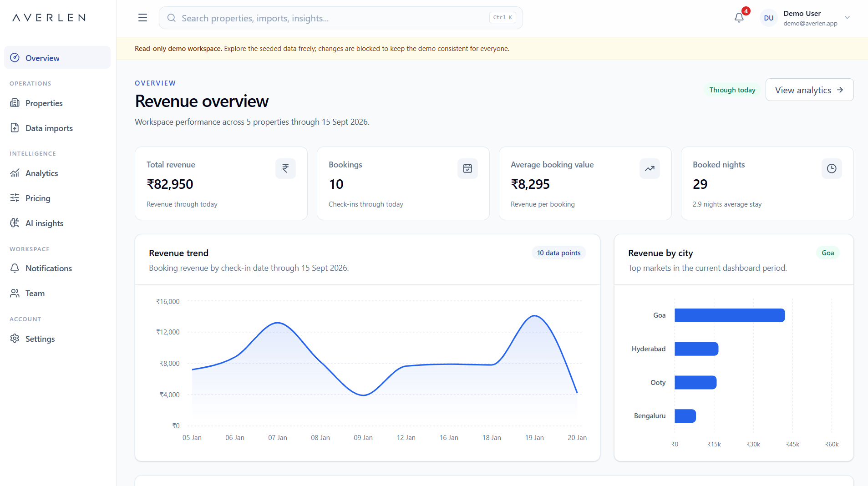Screen dimensions: 868x486
Task: Click the Team people icon
Action: pos(15,293)
